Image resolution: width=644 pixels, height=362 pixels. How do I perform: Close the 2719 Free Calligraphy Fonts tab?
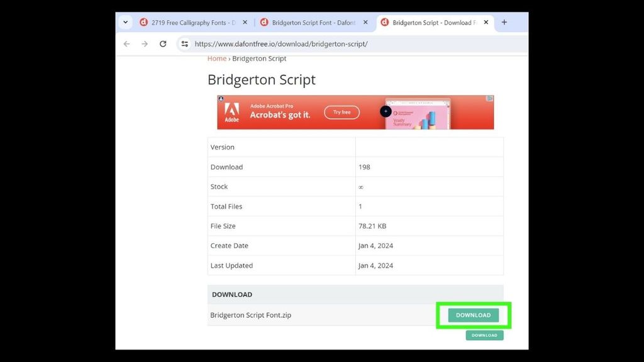tap(245, 23)
